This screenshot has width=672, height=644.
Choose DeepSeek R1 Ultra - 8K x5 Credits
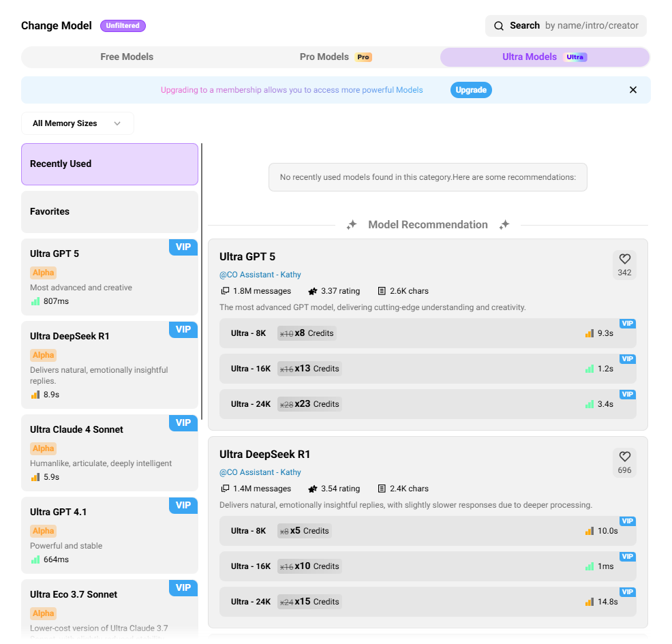[x=428, y=531]
